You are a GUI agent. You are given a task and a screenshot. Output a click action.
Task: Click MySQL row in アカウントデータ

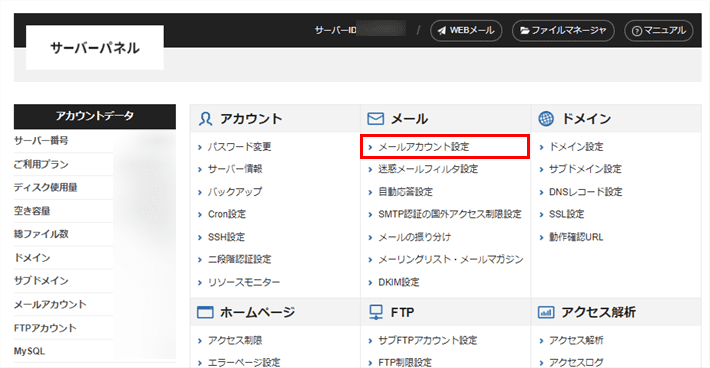click(x=29, y=351)
